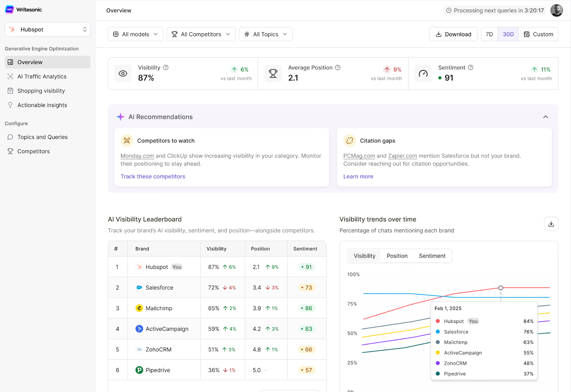Click Track these competitors link
571x392 pixels.
click(x=153, y=176)
